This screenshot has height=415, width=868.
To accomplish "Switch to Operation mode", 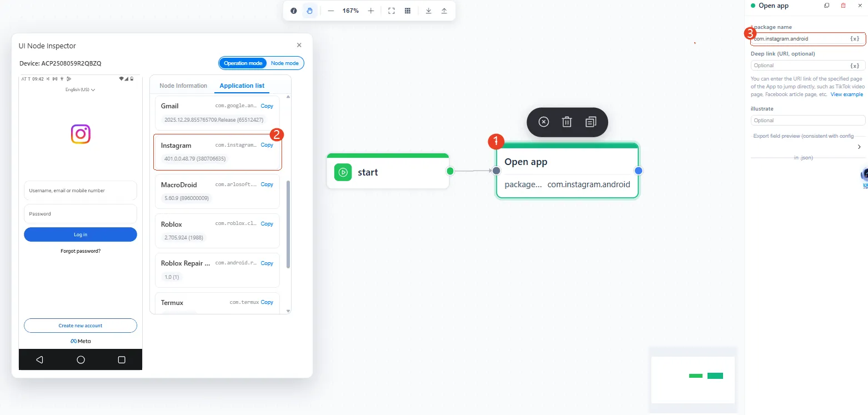I will 243,63.
